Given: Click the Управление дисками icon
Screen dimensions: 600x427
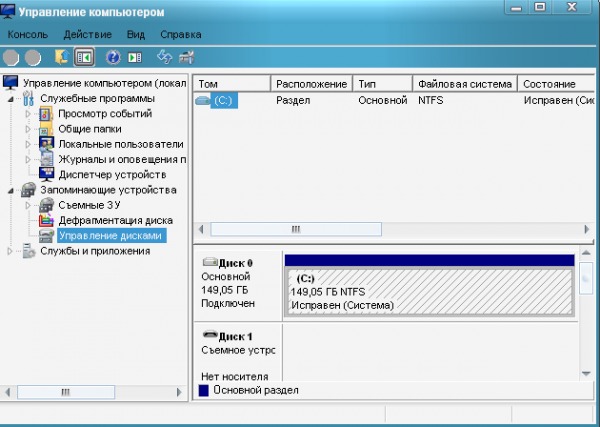Looking at the screenshot, I should [x=46, y=236].
